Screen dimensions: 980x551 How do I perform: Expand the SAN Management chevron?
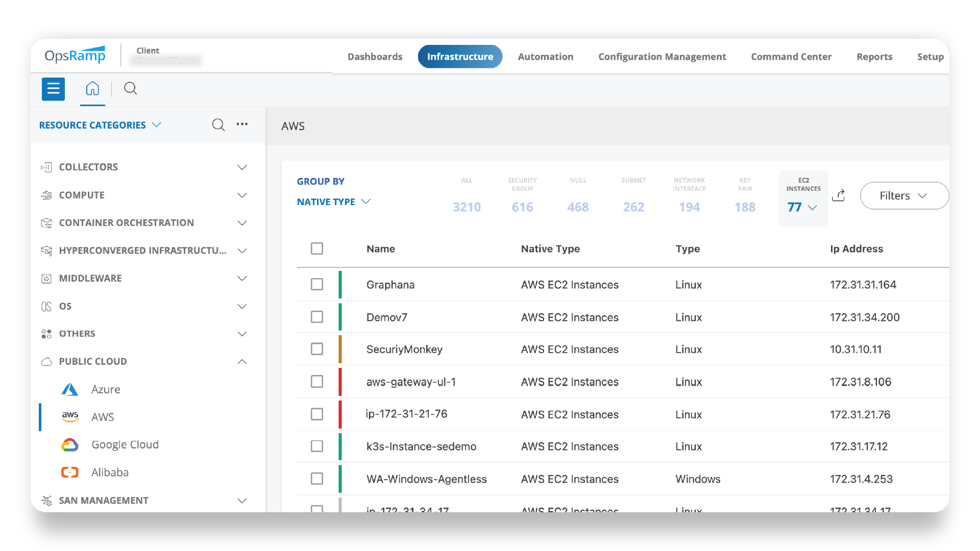242,500
